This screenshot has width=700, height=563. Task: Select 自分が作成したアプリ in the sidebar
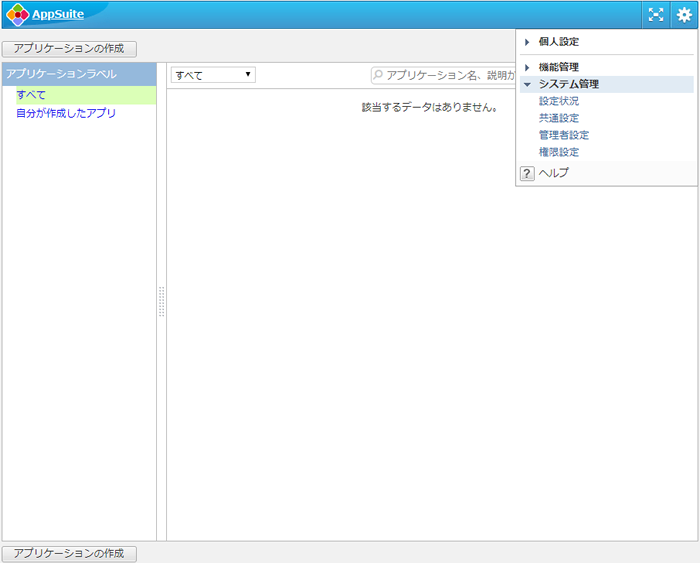pyautogui.click(x=66, y=113)
